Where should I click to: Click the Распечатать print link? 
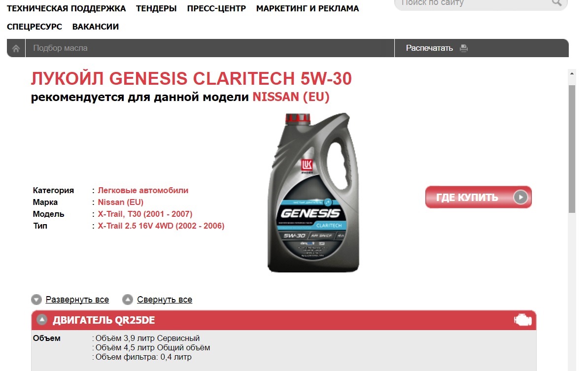pos(429,48)
